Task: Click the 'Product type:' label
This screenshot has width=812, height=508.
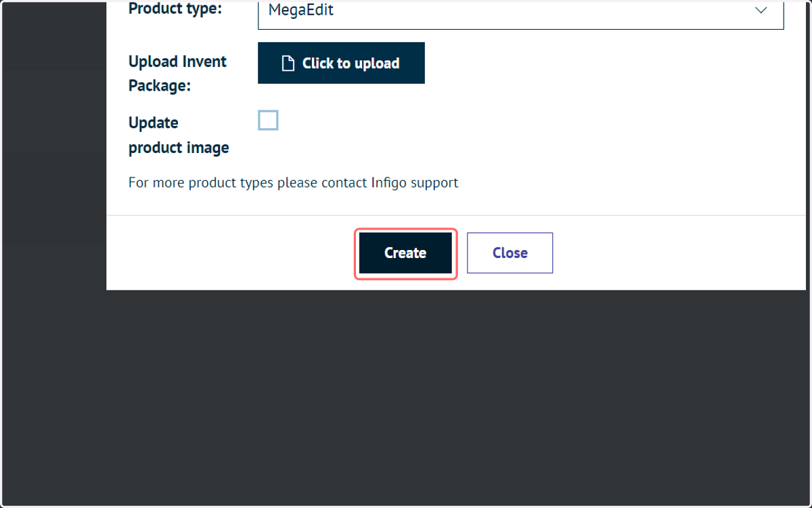Action: click(x=175, y=9)
